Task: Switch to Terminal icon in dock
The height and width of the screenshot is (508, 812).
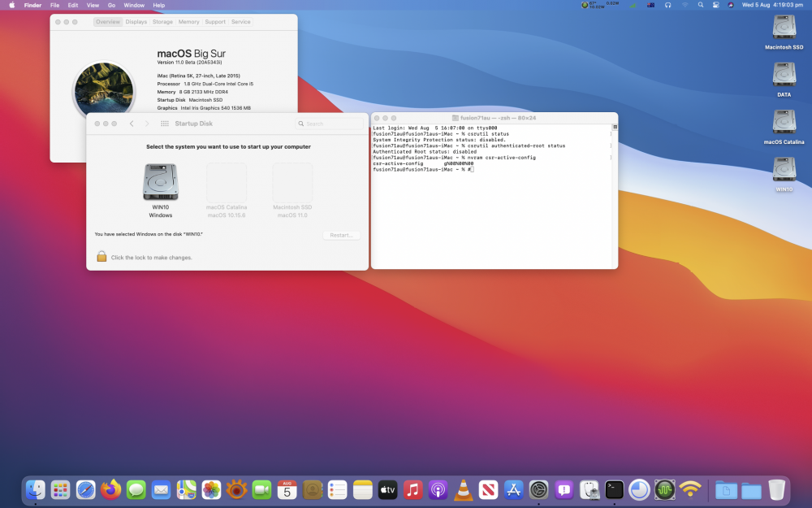Action: pyautogui.click(x=614, y=489)
